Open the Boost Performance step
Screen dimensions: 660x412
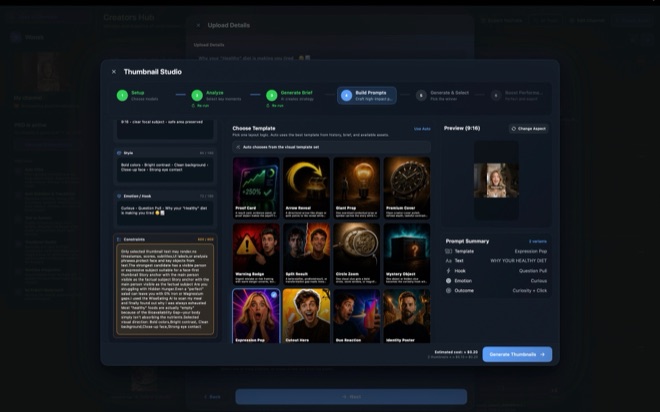[518, 96]
